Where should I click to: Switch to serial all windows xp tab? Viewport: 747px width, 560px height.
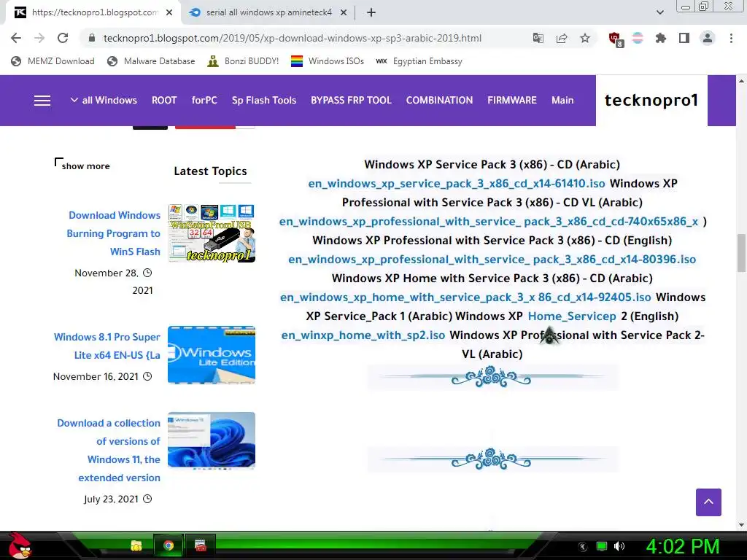tap(268, 13)
